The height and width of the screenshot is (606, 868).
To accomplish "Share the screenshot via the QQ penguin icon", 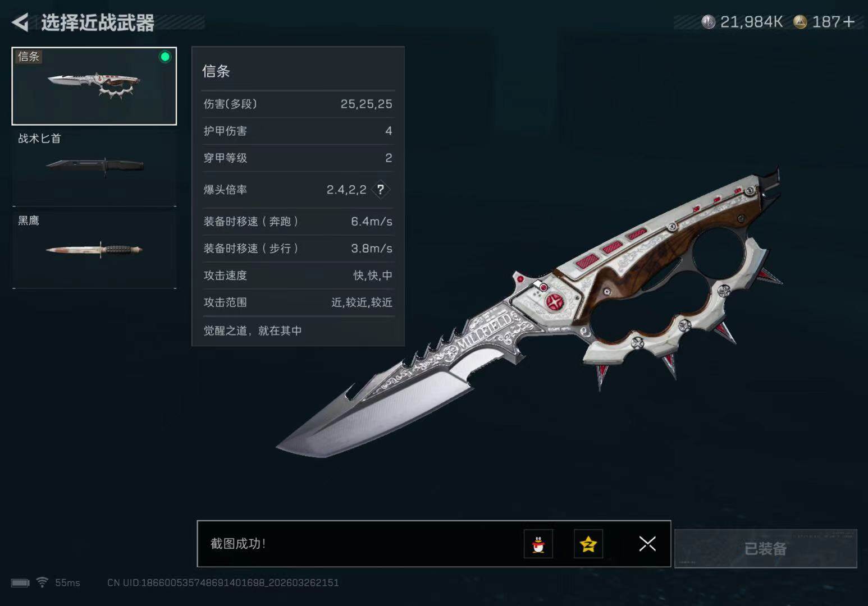I will pyautogui.click(x=538, y=544).
